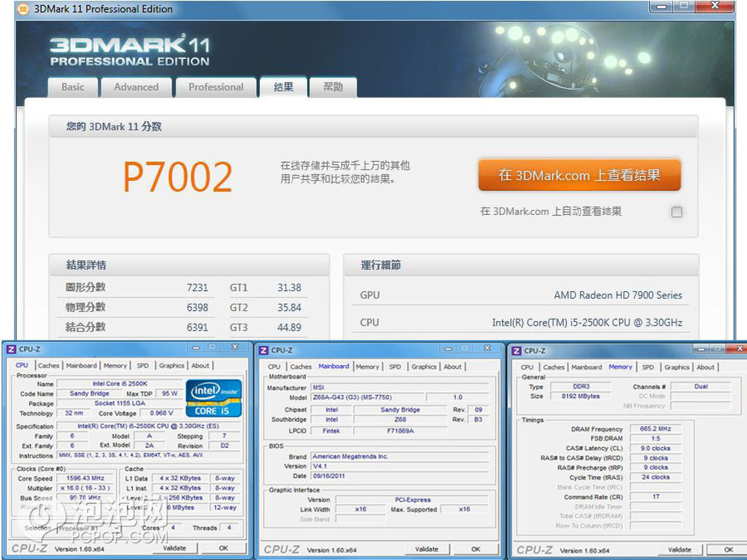Open SPD tab in the CPU-Z Memory window
The width and height of the screenshot is (747, 560).
648,367
